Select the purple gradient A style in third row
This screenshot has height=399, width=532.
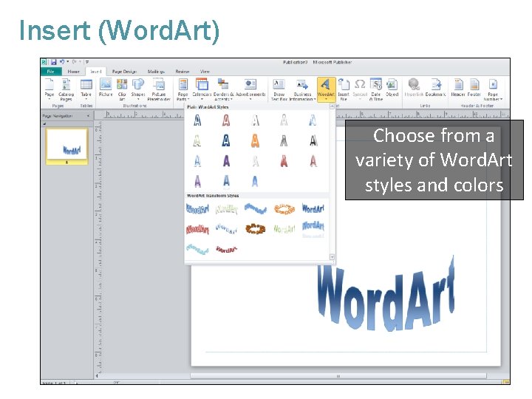coord(226,161)
